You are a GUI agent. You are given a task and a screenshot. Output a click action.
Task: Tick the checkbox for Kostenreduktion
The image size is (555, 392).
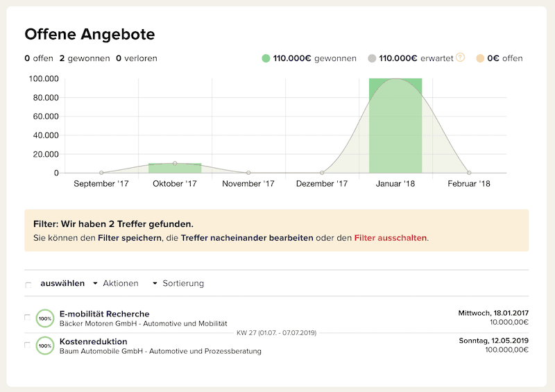tap(28, 345)
